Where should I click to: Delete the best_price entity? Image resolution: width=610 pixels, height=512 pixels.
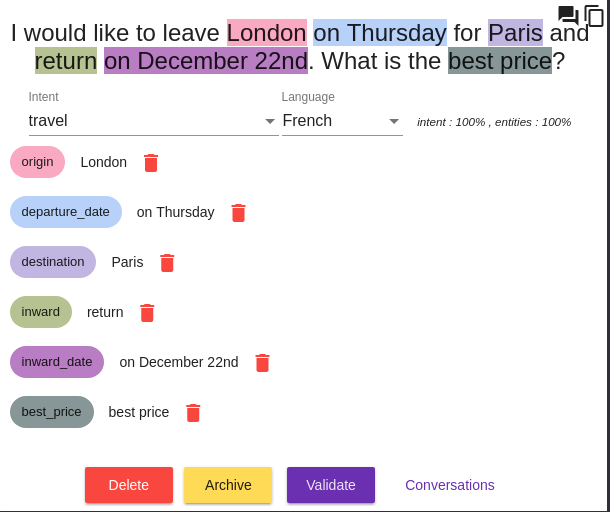(x=193, y=413)
